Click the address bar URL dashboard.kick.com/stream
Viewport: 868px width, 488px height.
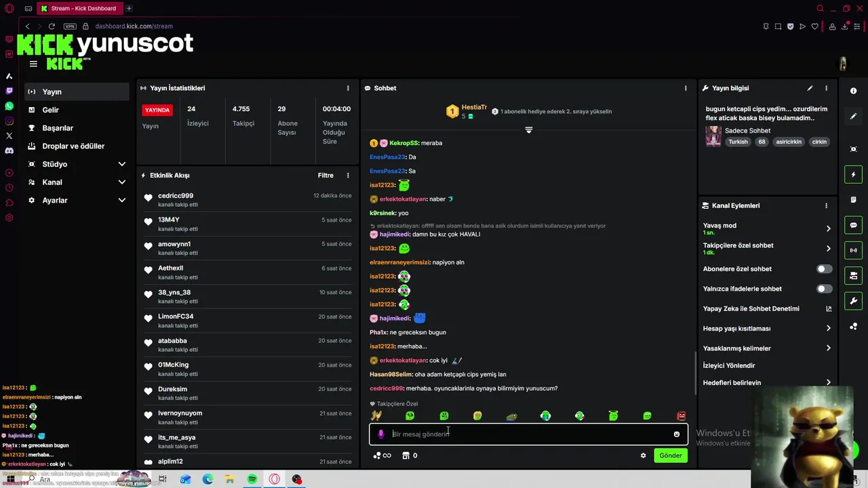(x=134, y=26)
